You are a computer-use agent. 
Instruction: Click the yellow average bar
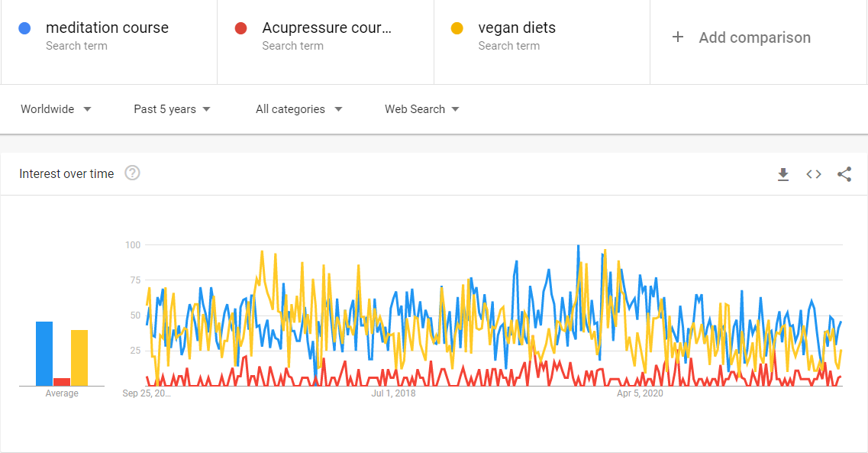click(79, 358)
